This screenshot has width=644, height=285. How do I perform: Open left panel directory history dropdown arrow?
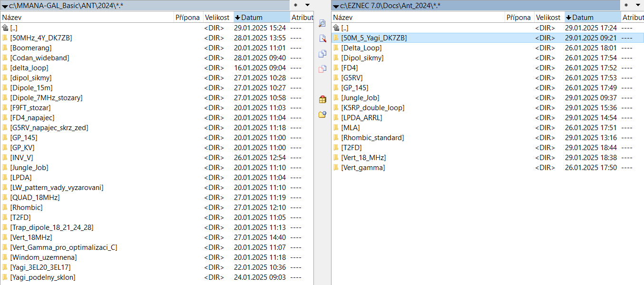(307, 5)
